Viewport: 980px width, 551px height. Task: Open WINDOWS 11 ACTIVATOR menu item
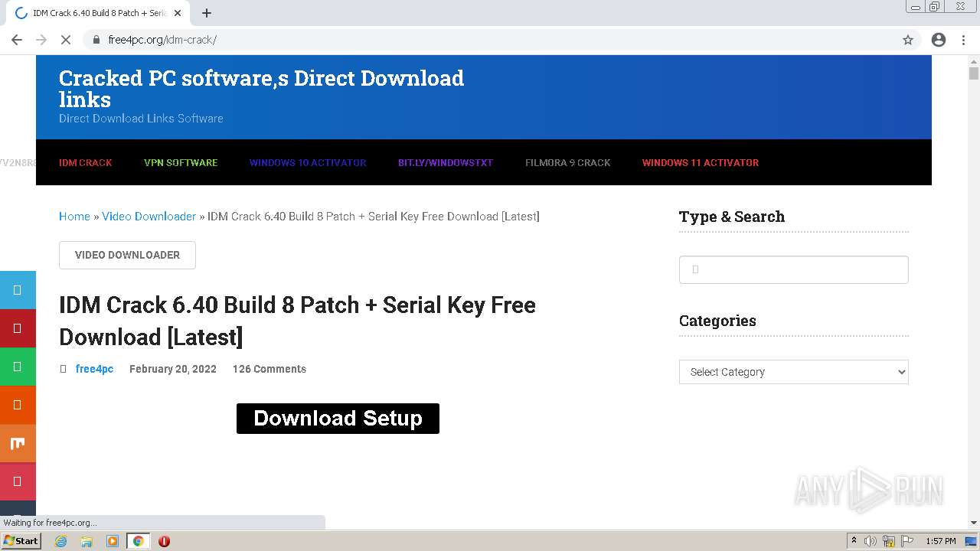click(x=701, y=162)
